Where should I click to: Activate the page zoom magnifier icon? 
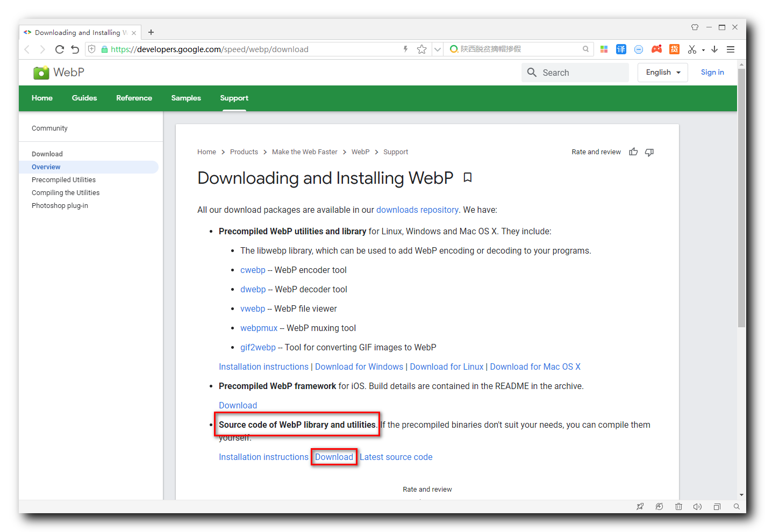pyautogui.click(x=737, y=507)
